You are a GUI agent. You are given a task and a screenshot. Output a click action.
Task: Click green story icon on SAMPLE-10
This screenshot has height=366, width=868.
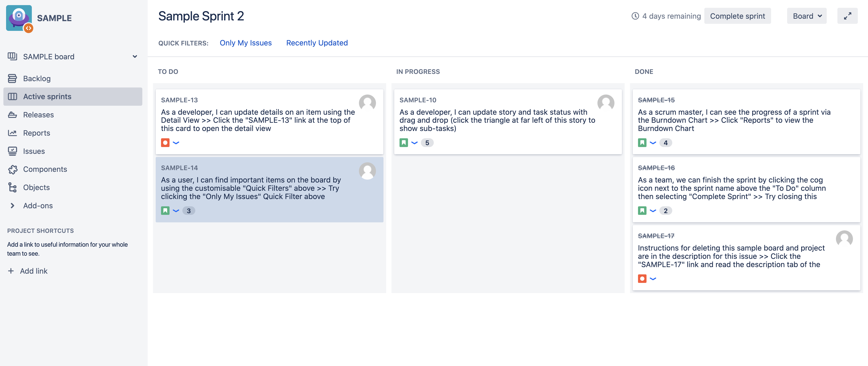coord(403,143)
